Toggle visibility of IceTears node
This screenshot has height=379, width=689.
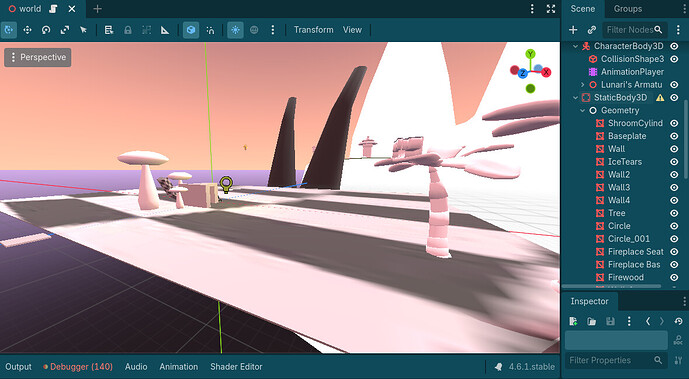(674, 162)
